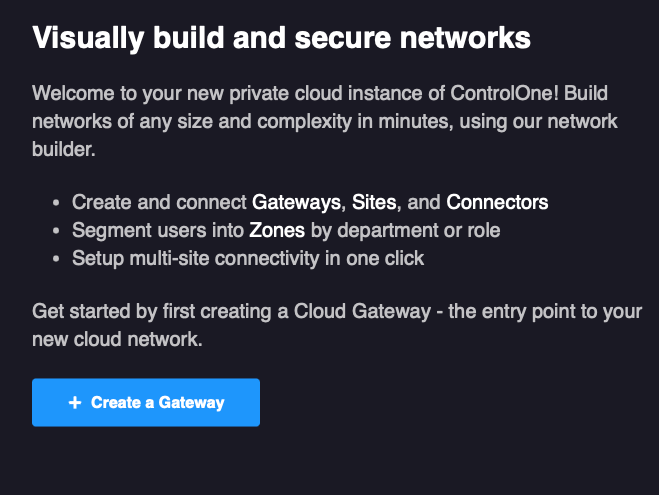Click the bullet dot before Setup multi-site
The width and height of the screenshot is (659, 495).
point(56,259)
